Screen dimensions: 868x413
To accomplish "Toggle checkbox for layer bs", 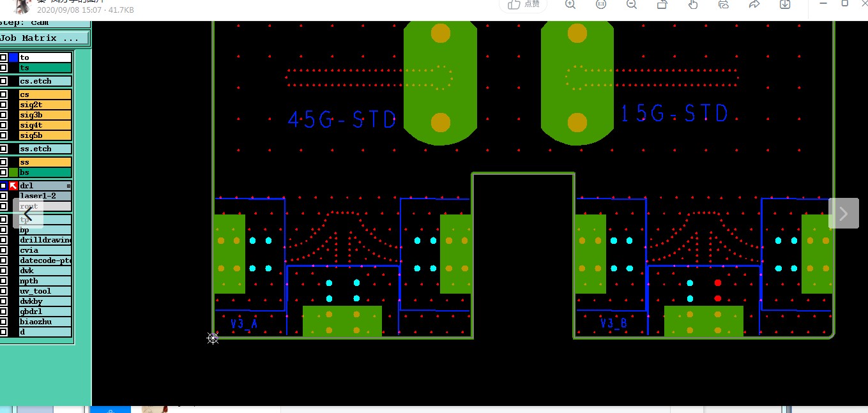I will tap(3, 172).
